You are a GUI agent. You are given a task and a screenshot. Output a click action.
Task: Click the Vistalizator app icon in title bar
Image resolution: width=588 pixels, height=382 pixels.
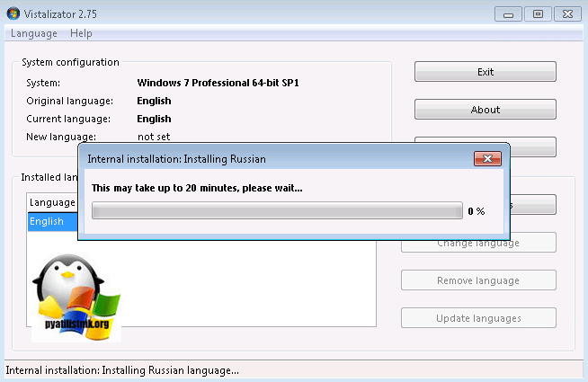(13, 13)
